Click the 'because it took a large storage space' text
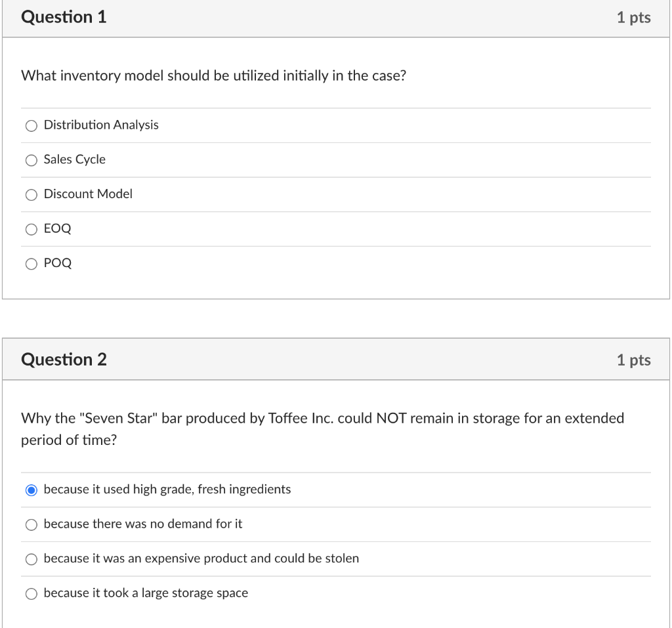 point(146,593)
